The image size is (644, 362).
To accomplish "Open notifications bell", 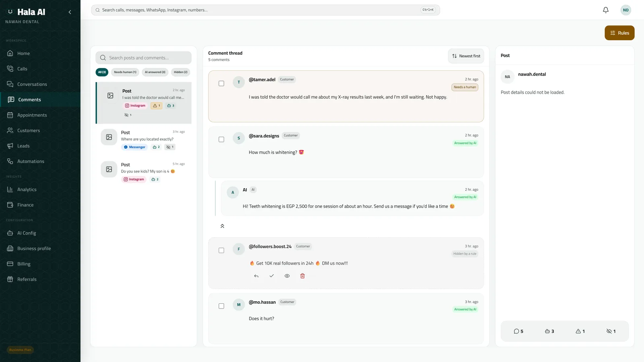I will 606,10.
